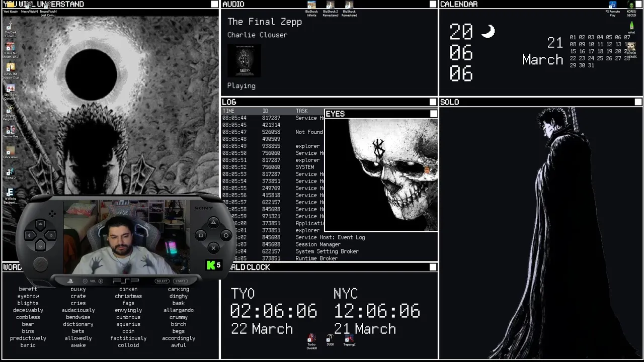The height and width of the screenshot is (362, 644).
Task: Launch BioShock Remastered shortcut
Action: pos(349,9)
